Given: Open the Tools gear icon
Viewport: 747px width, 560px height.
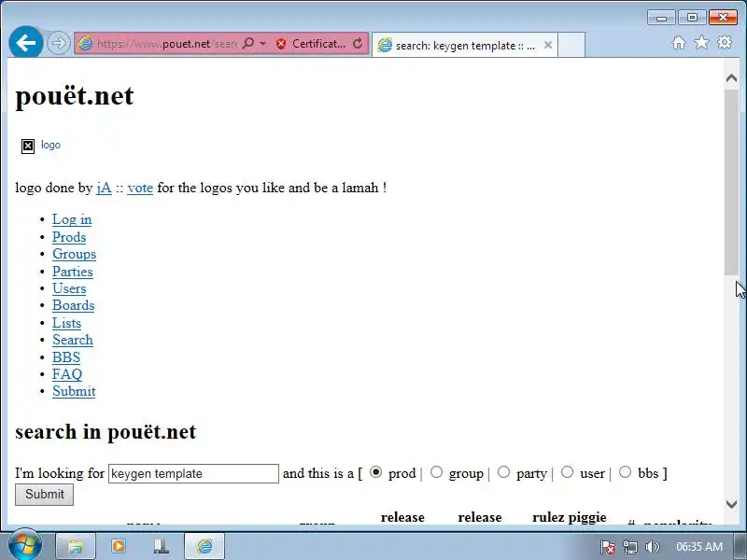Looking at the screenshot, I should (725, 42).
